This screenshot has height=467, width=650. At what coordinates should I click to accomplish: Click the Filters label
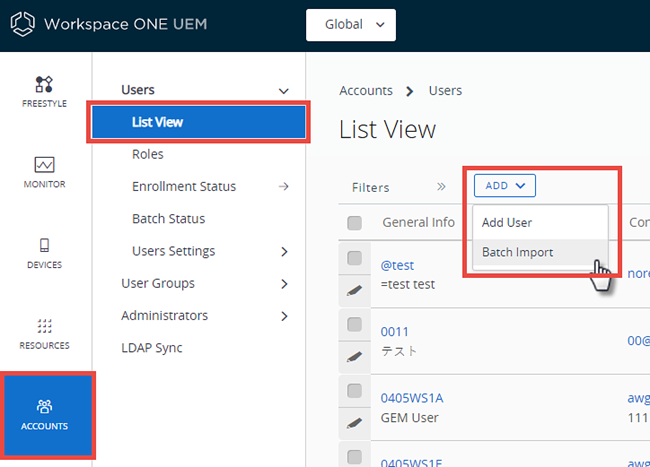(x=371, y=188)
